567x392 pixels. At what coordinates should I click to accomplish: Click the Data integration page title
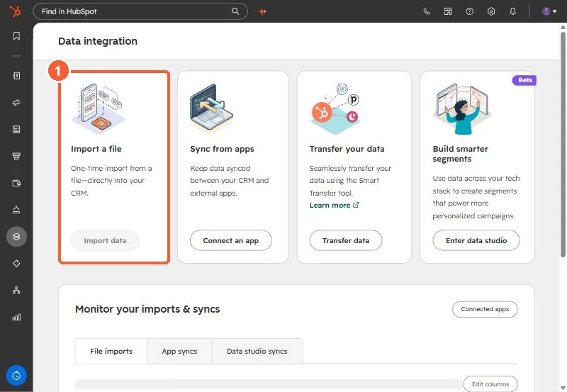point(98,41)
